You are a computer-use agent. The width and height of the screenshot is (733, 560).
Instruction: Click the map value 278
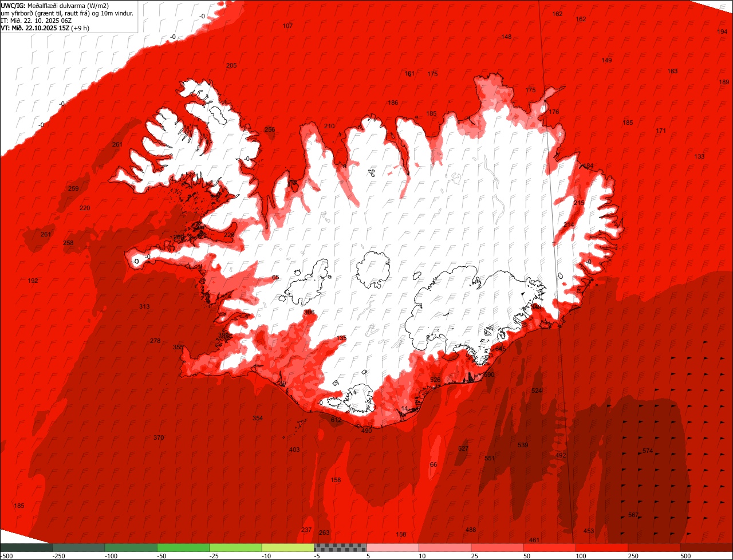tap(155, 341)
